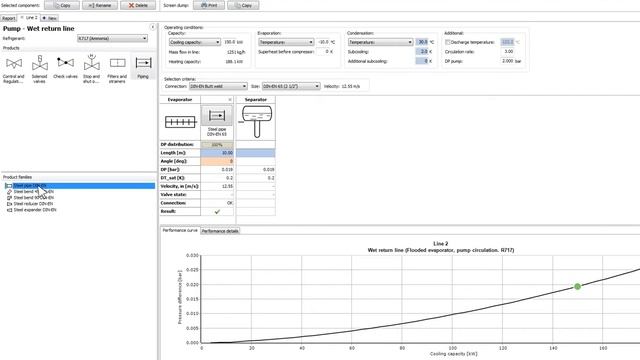Switch to the Report tab
Viewport: 640px width, 360px height.
(x=9, y=18)
